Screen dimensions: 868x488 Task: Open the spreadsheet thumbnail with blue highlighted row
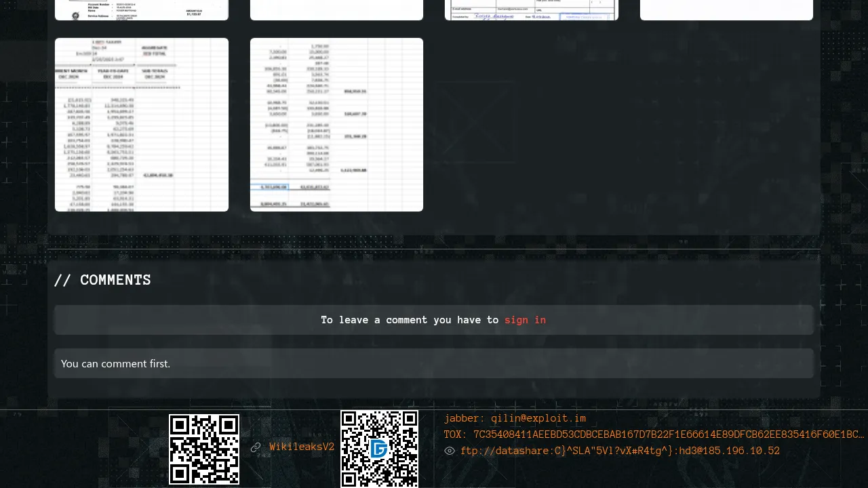coord(336,125)
